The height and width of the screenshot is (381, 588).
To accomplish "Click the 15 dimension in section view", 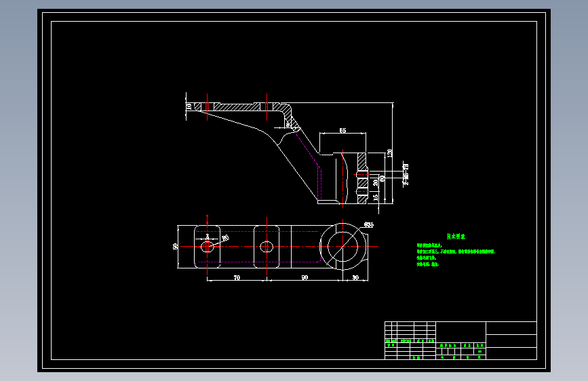I will [x=376, y=197].
